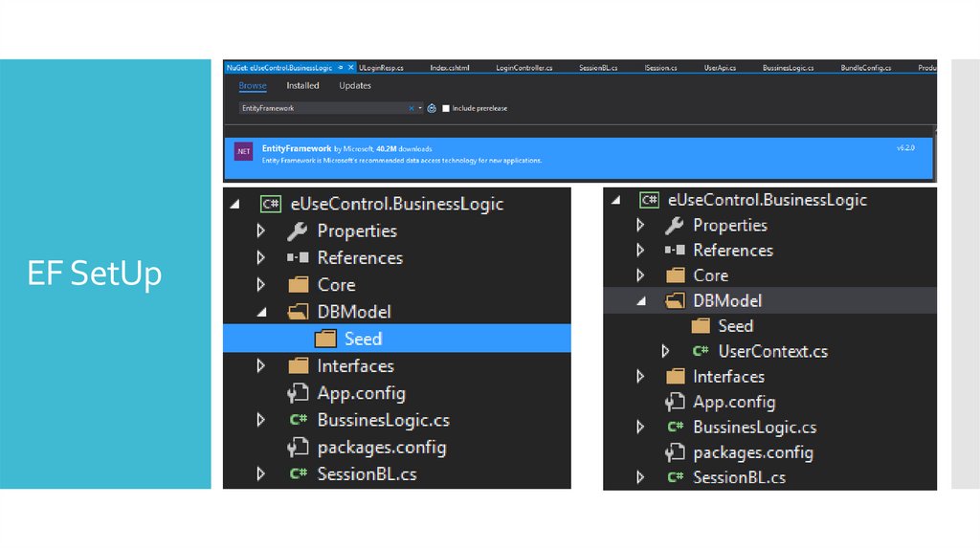Open the Updates tab in NuGet

355,86
